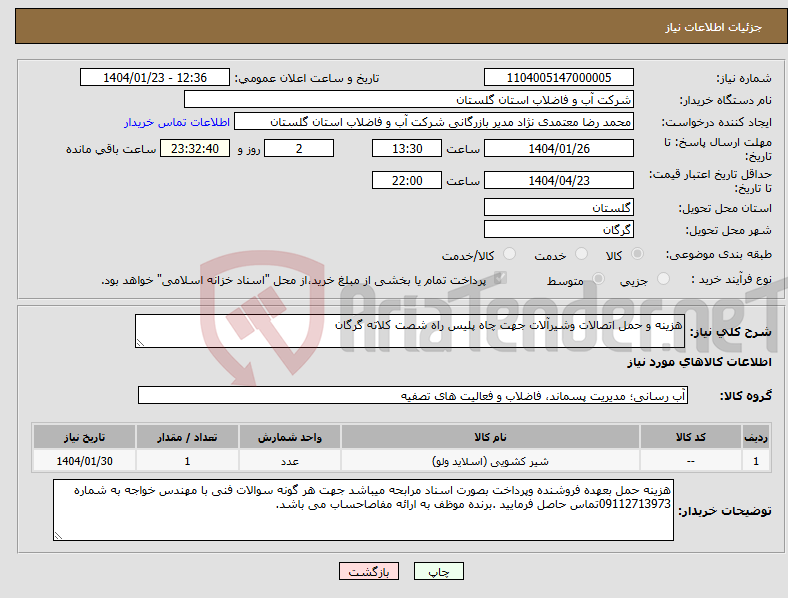Click the شماره نیاز field 1104005147000005
This screenshot has height=598, width=788.
click(x=558, y=77)
